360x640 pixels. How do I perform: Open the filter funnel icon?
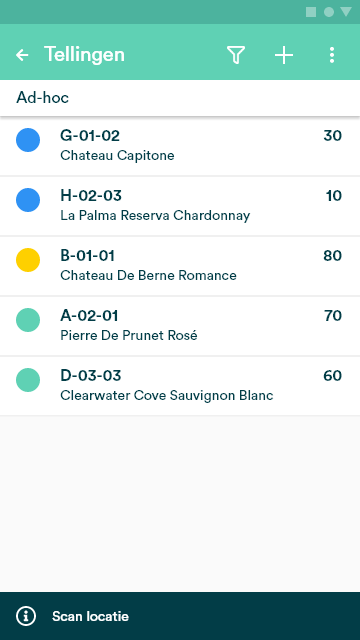[236, 55]
